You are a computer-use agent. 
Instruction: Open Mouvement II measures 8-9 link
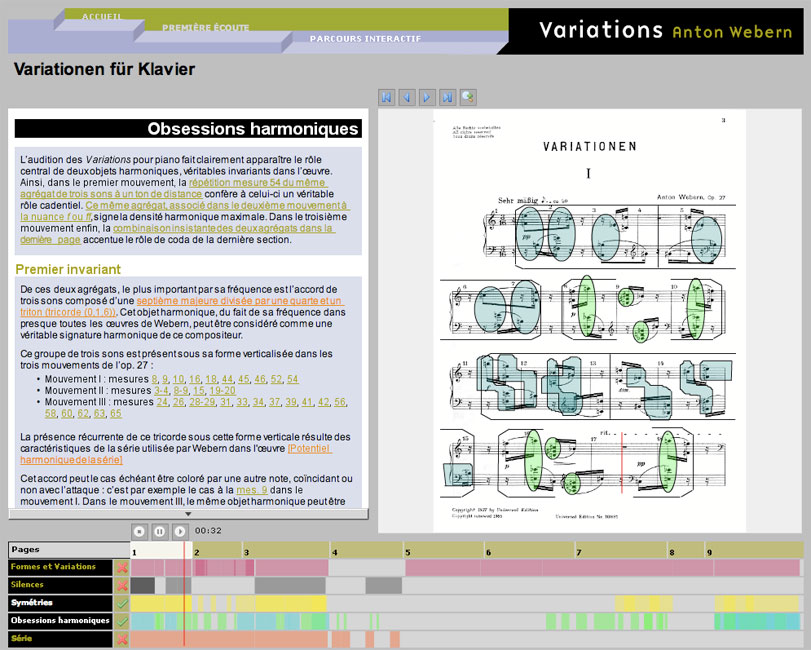pos(181,390)
